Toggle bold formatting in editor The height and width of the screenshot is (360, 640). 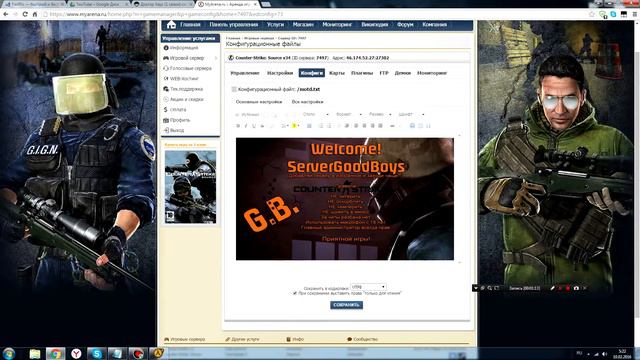point(238,126)
